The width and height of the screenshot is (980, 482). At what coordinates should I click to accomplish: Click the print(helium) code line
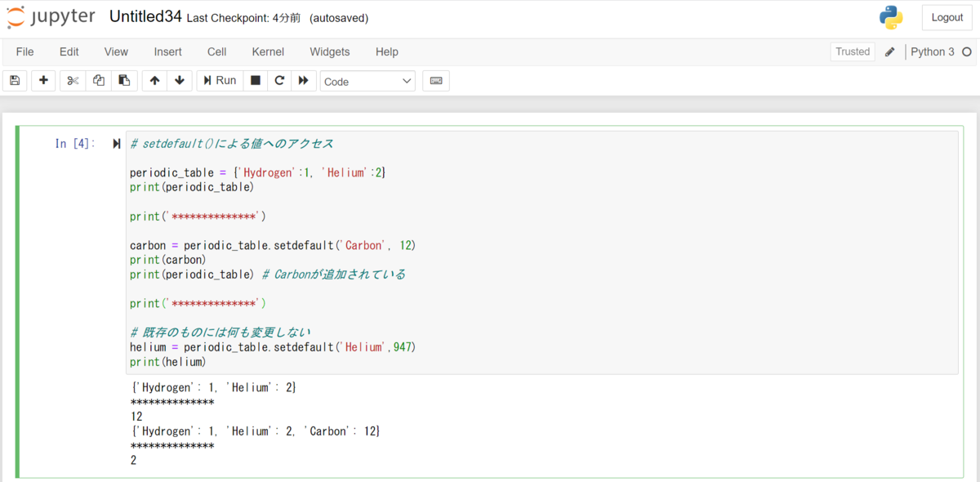pos(168,362)
